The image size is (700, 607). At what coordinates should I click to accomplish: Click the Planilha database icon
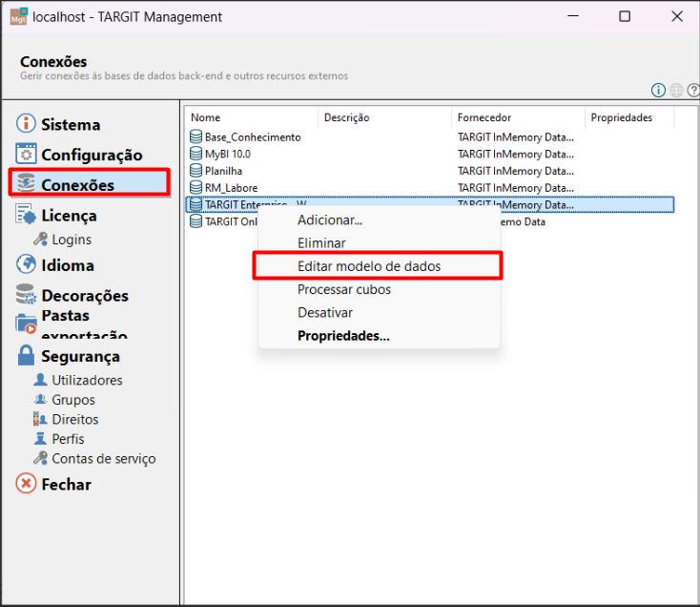pyautogui.click(x=196, y=171)
